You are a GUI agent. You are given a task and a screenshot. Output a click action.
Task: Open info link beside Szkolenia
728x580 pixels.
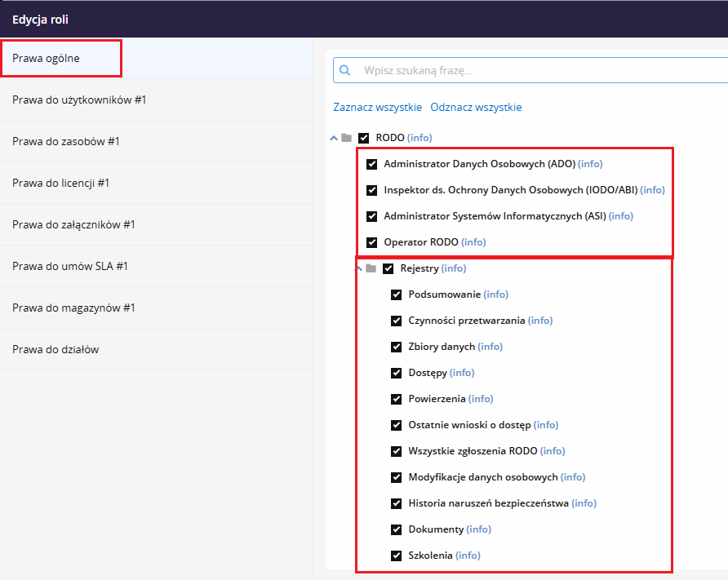(x=468, y=556)
